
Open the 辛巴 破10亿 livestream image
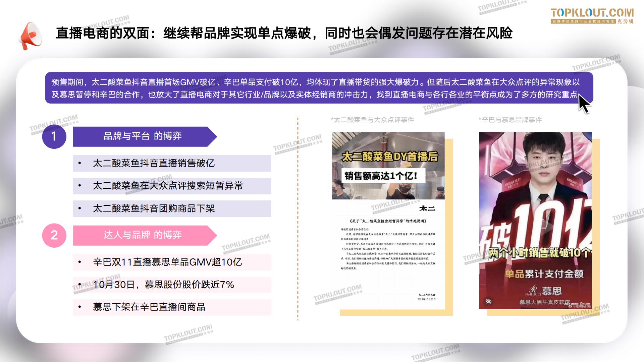point(535,220)
